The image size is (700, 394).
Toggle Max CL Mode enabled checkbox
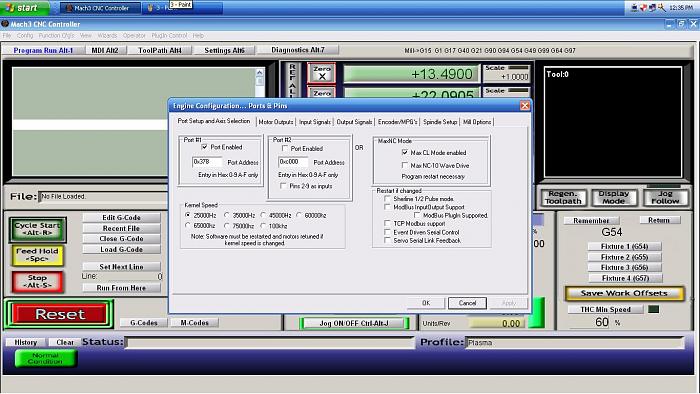point(404,152)
